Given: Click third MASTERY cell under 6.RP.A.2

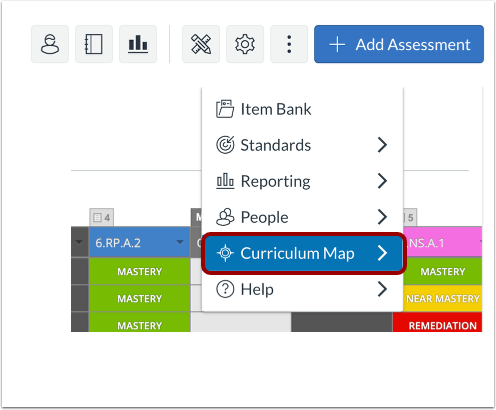Looking at the screenshot, I should 140,322.
